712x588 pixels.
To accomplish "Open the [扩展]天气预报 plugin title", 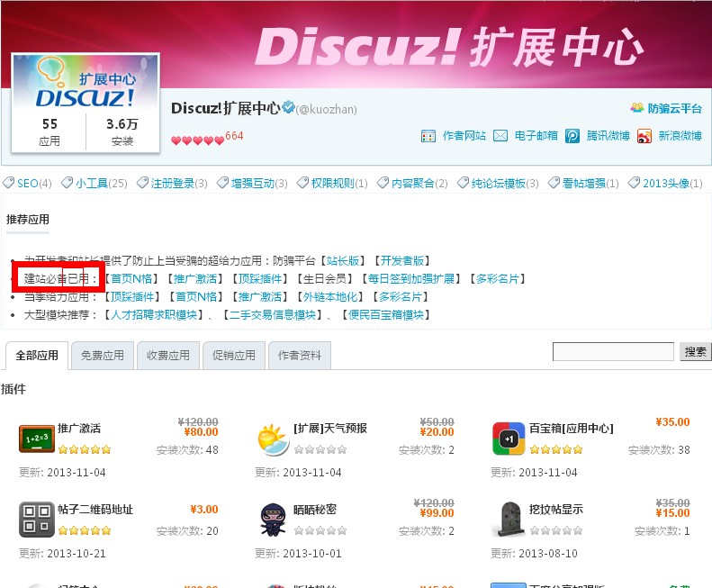I will pyautogui.click(x=330, y=428).
